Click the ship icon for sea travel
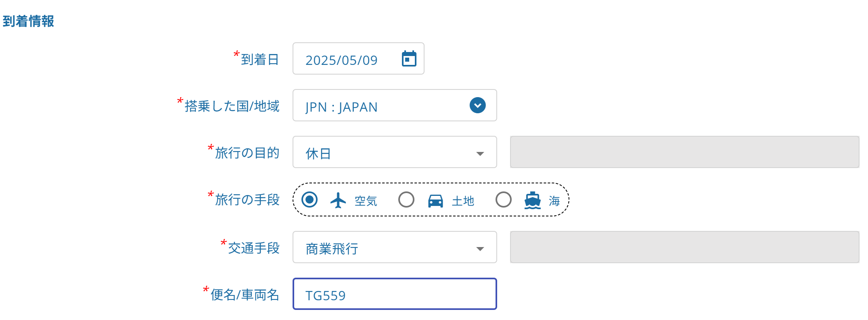This screenshot has height=320, width=868. point(533,200)
